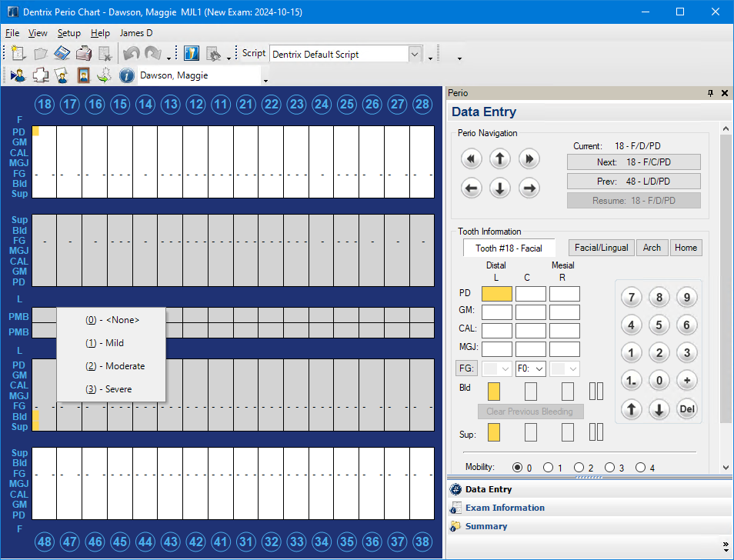The height and width of the screenshot is (560, 734).
Task: Click the Next: 18 - F/C/PD button
Action: click(x=633, y=162)
